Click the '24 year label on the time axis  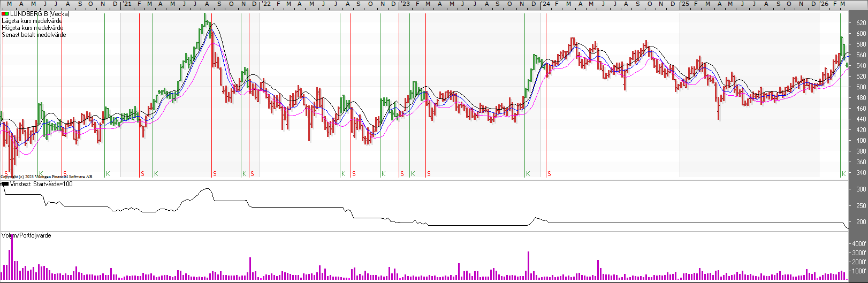545,4
